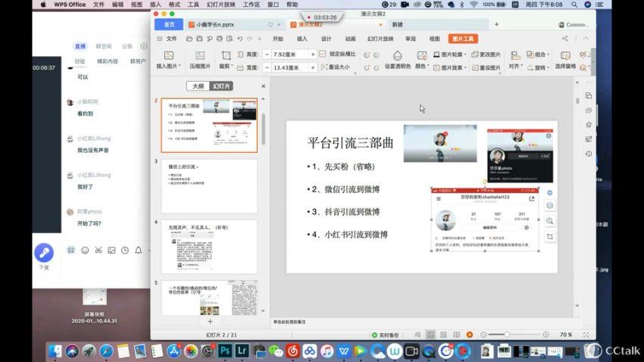Image resolution: width=644 pixels, height=362 pixels.
Task: Click the 宽度 width input field 13.43厘米
Action: tap(290, 67)
